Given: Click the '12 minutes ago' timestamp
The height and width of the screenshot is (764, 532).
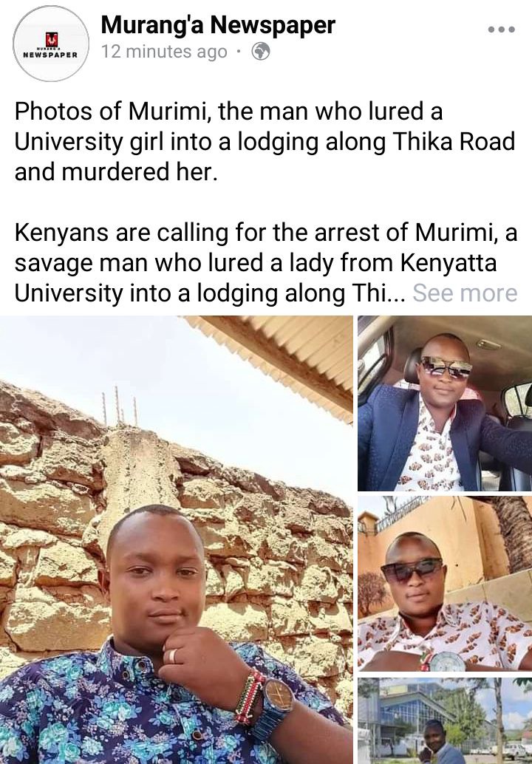Looking at the screenshot, I should click(164, 52).
